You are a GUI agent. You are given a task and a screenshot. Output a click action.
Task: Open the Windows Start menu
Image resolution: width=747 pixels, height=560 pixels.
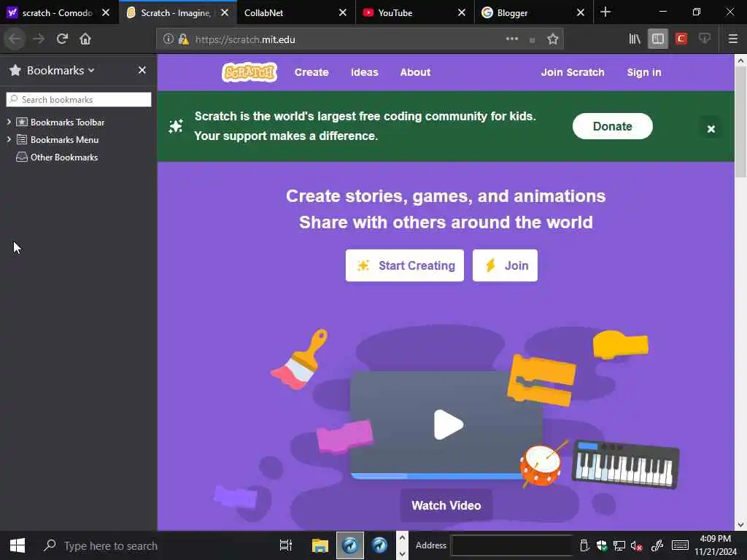18,545
